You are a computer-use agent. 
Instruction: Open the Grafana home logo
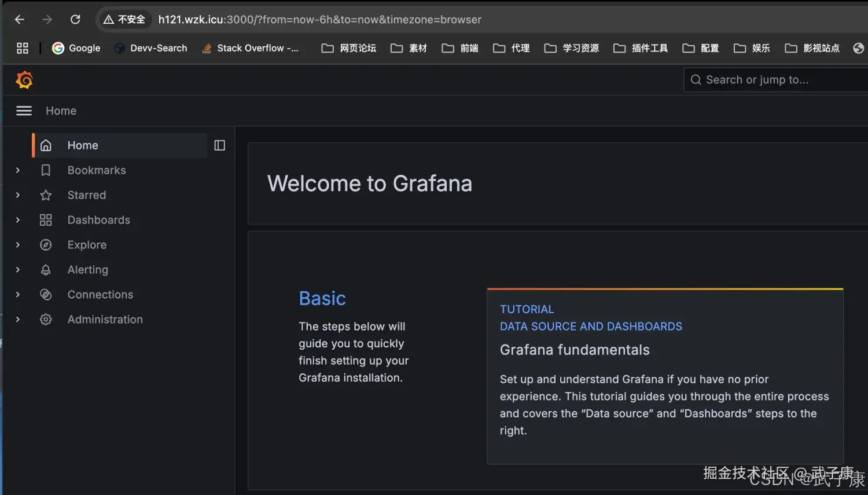tap(24, 79)
